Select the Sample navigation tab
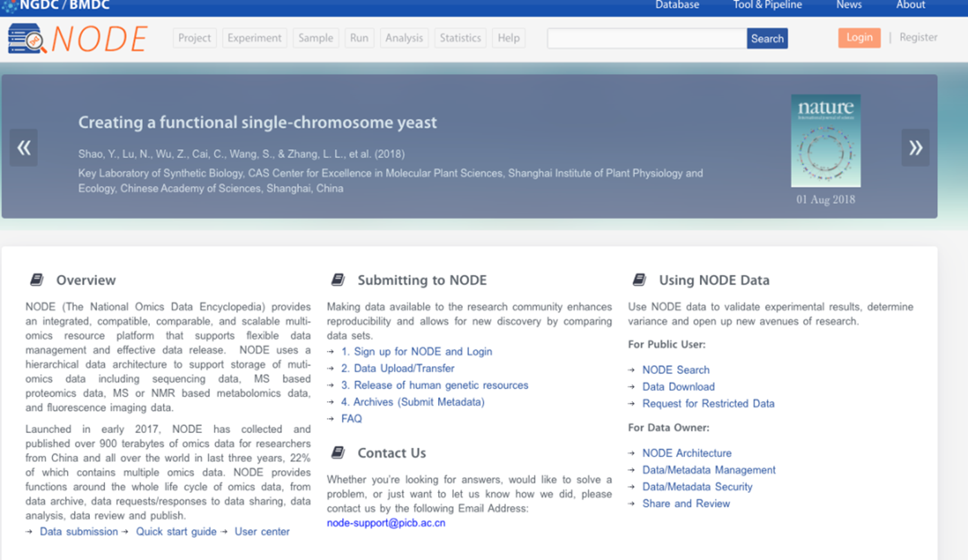 316,38
